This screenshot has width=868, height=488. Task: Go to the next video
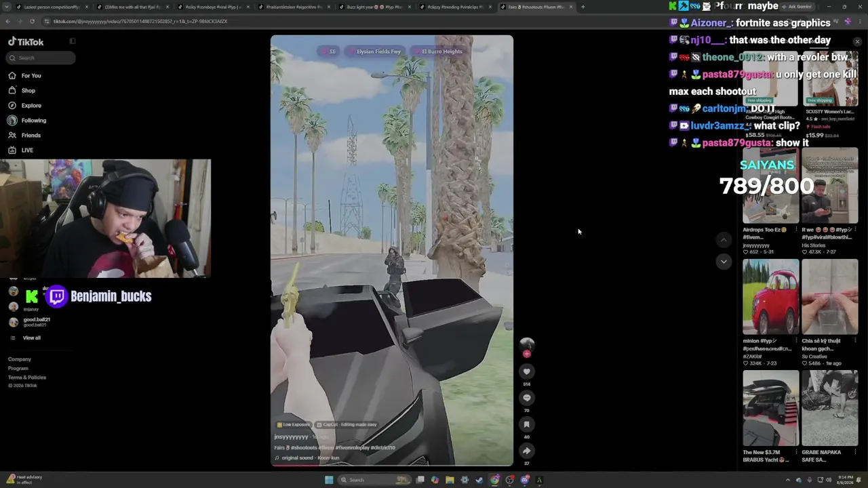point(724,262)
